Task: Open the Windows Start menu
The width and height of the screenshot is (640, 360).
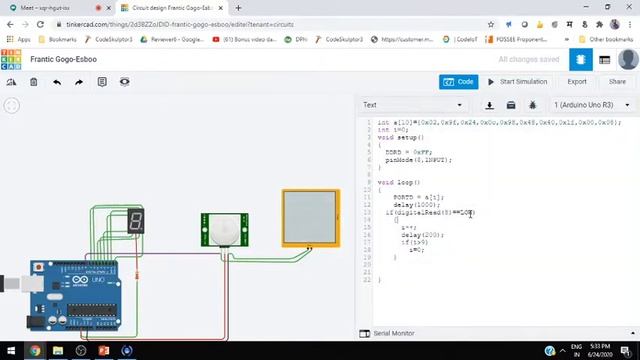Action: [11, 351]
